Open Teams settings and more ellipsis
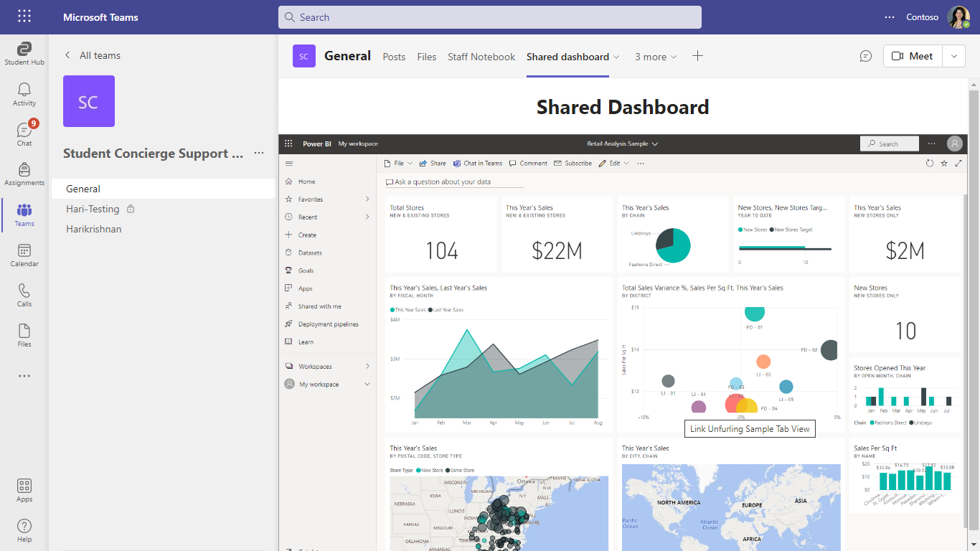The image size is (980, 551). [890, 17]
